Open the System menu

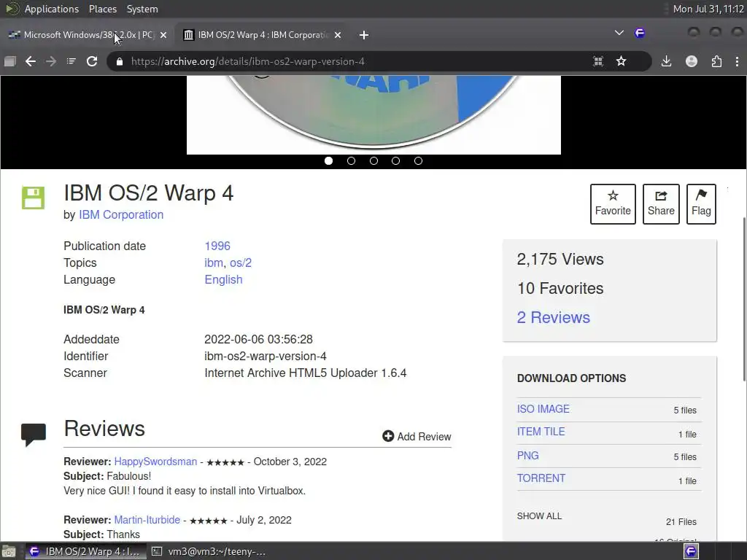point(142,9)
